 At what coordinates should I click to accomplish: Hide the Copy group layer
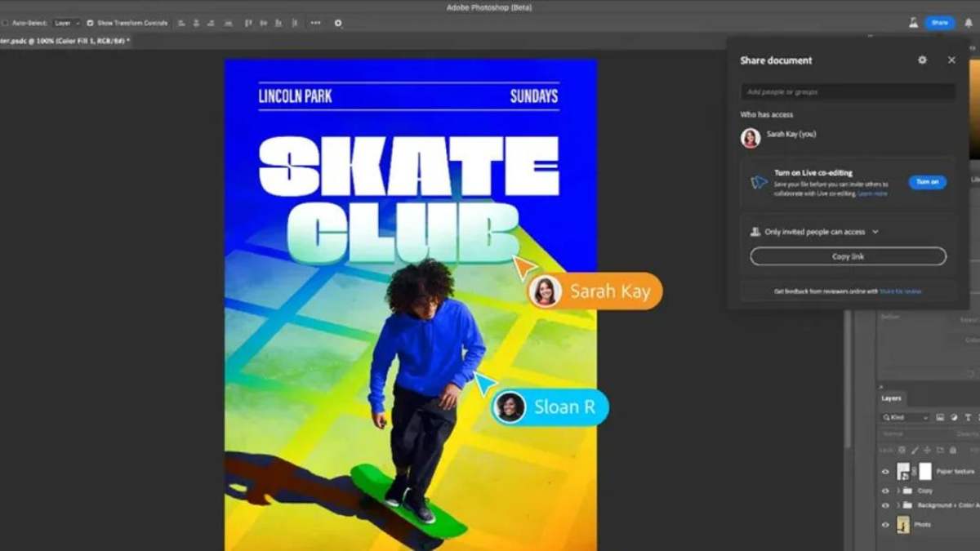pyautogui.click(x=885, y=491)
